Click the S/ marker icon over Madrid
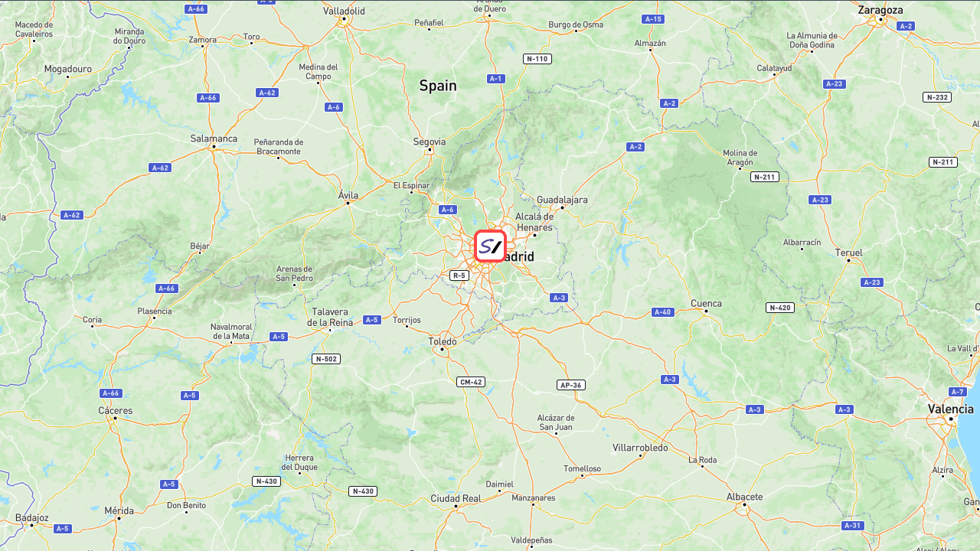The width and height of the screenshot is (980, 551). coord(490,246)
